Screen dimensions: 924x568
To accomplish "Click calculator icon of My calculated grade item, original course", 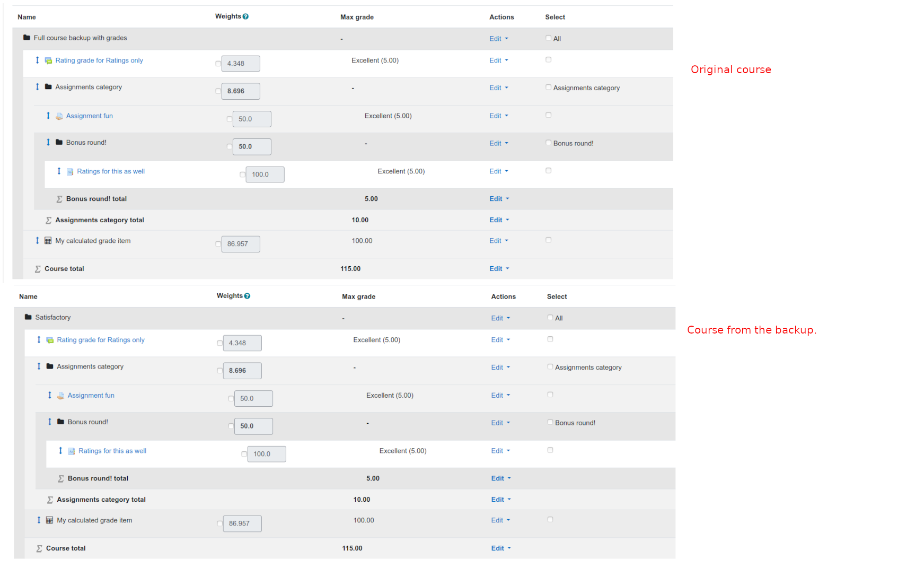I will click(48, 241).
